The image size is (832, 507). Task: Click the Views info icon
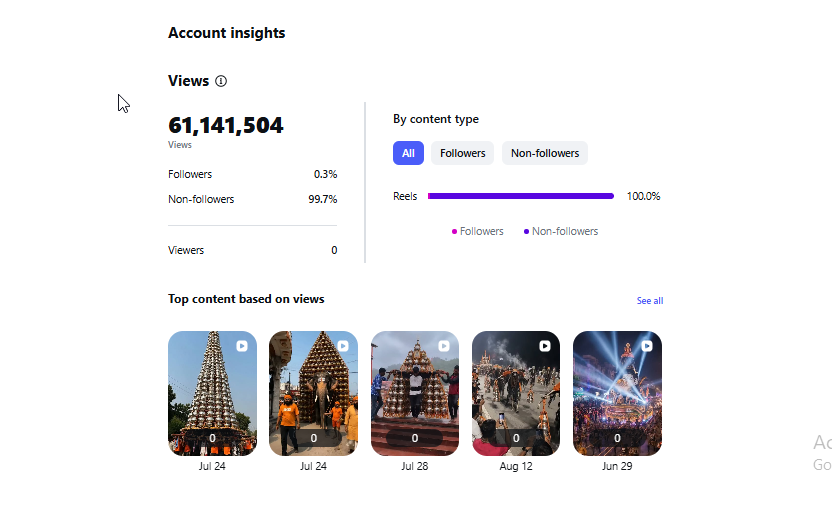click(x=221, y=81)
